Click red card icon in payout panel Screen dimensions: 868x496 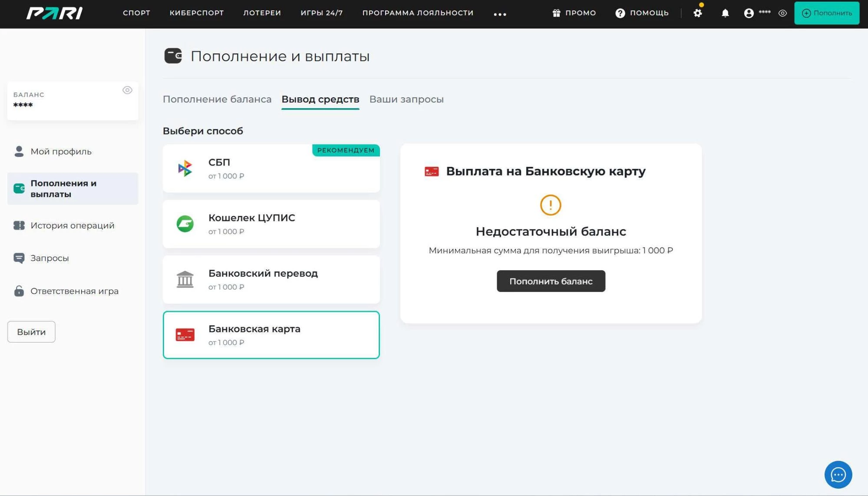(x=432, y=172)
